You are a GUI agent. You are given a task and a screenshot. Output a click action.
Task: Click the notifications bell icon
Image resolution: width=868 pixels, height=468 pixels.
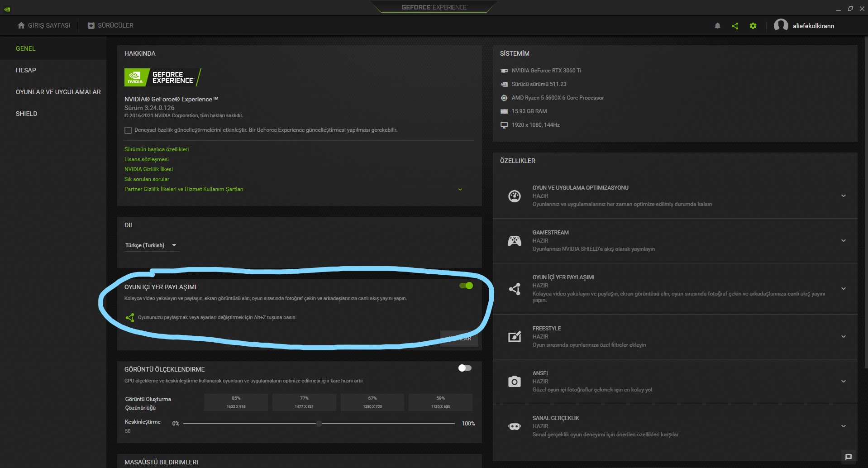pyautogui.click(x=717, y=26)
